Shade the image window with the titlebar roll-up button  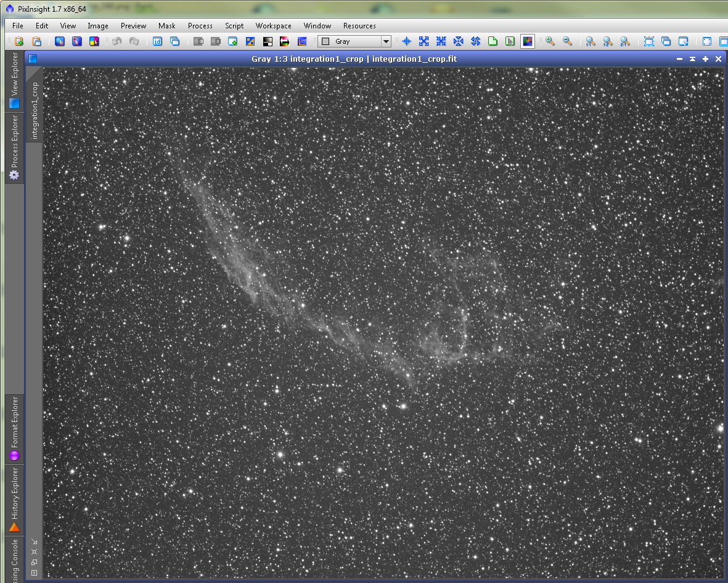point(692,59)
